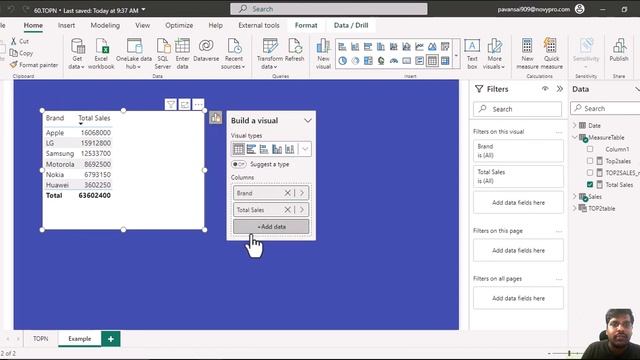Add a new report page
Screen dimensions: 640x360
click(x=111, y=339)
